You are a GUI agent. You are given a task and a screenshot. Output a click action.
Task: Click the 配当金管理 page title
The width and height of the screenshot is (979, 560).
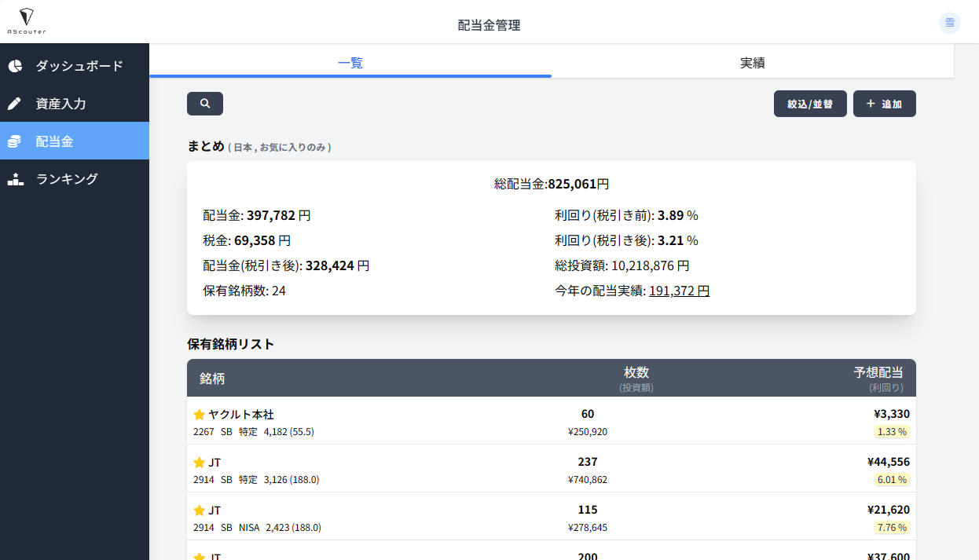[x=489, y=25]
